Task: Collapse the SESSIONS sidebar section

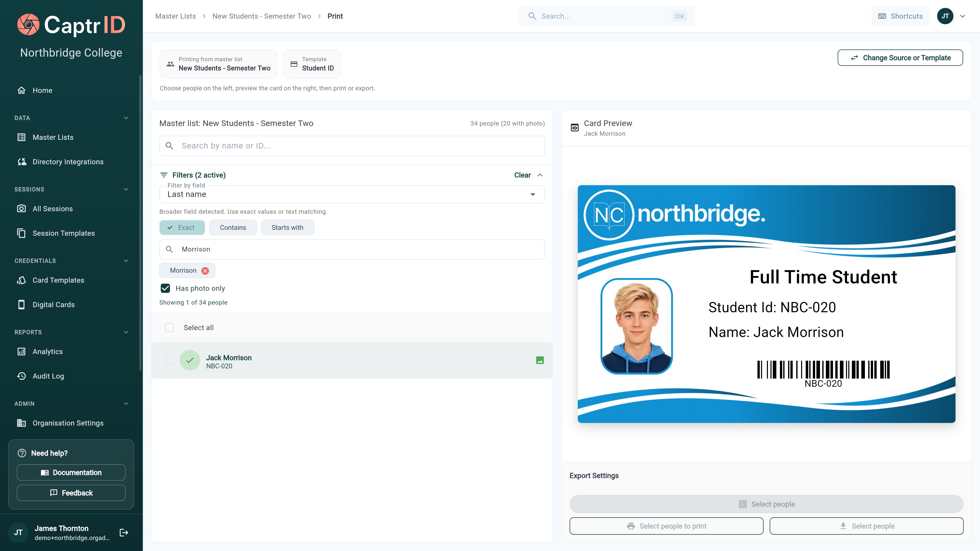Action: [126, 189]
